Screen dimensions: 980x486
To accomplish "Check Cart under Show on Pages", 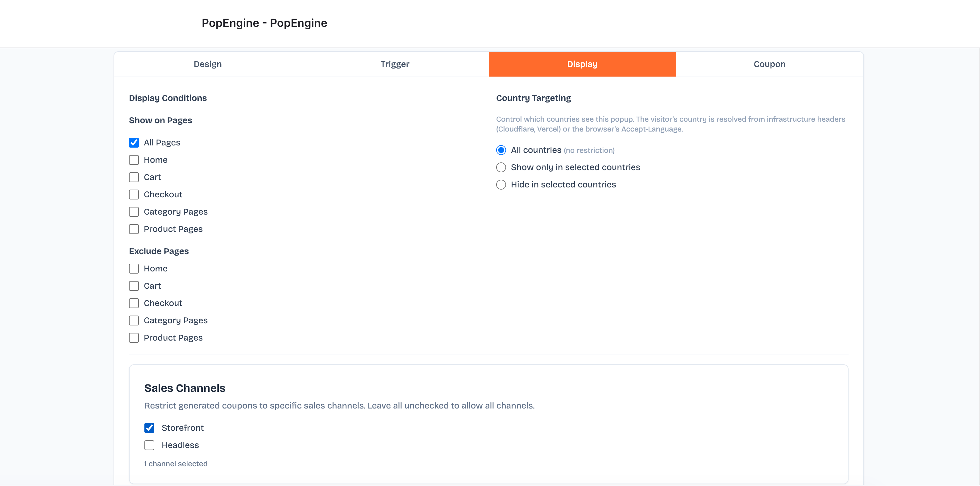I will pos(134,177).
